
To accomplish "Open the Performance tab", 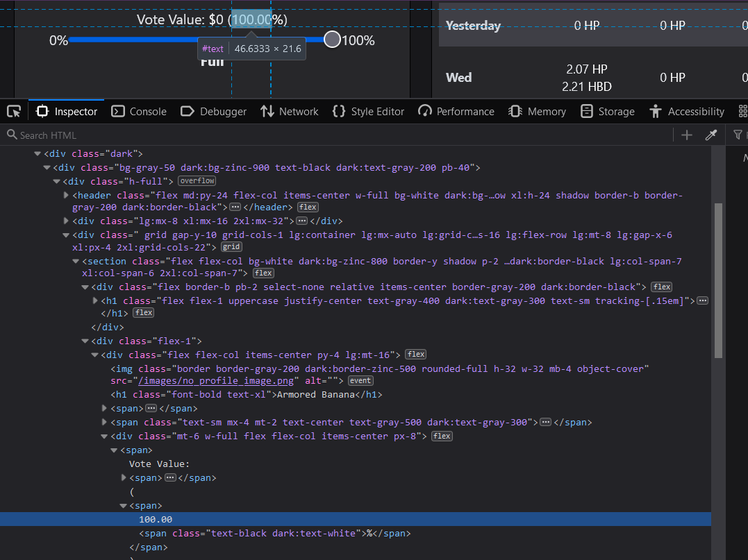I will [456, 112].
